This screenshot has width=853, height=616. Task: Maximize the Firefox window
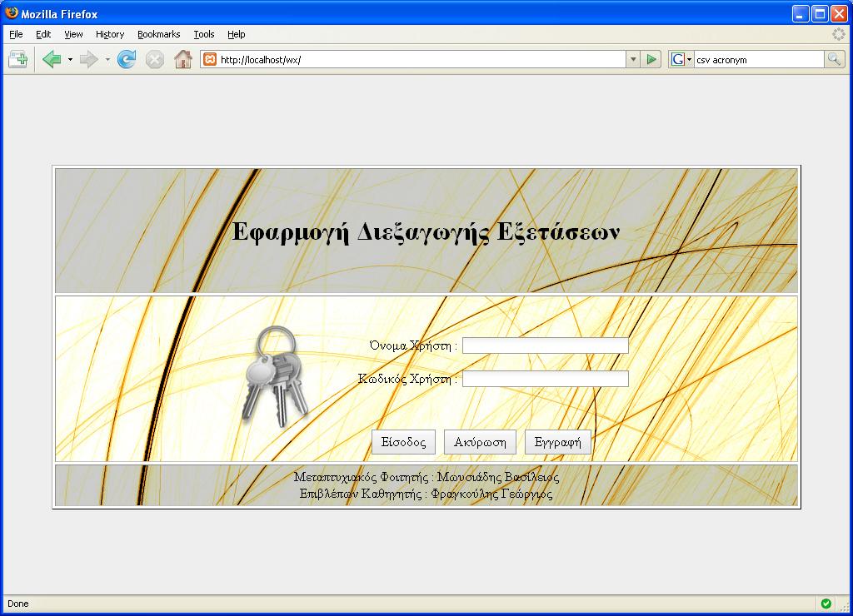click(820, 13)
